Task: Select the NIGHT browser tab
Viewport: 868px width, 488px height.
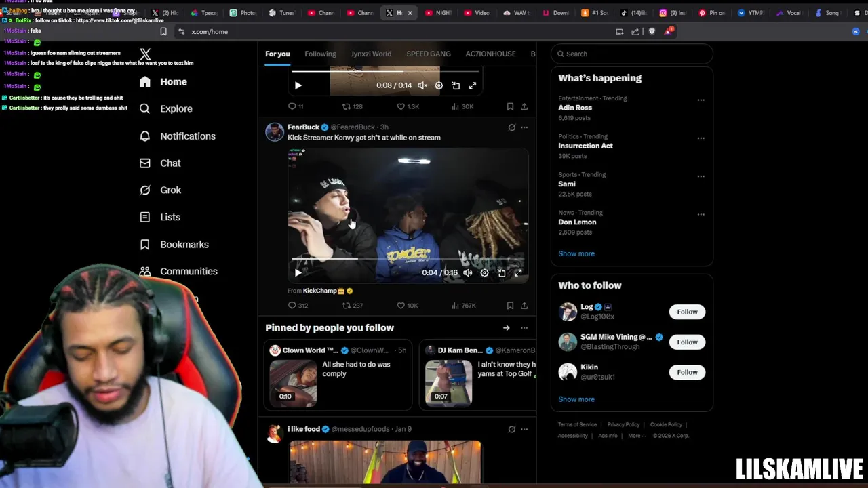Action: (x=438, y=13)
